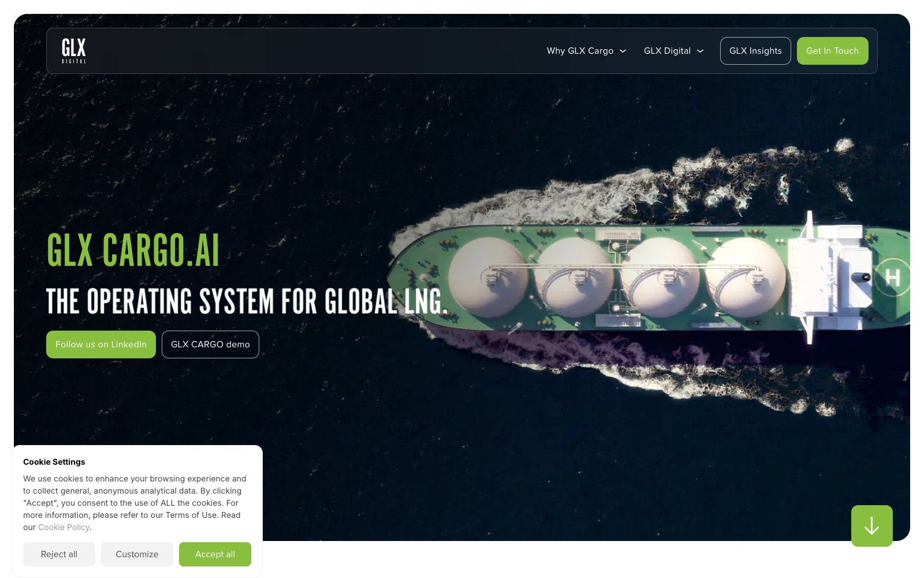Image resolution: width=924 pixels, height=578 pixels.
Task: Click the GLX CARGO.AI heading
Action: pos(133,250)
